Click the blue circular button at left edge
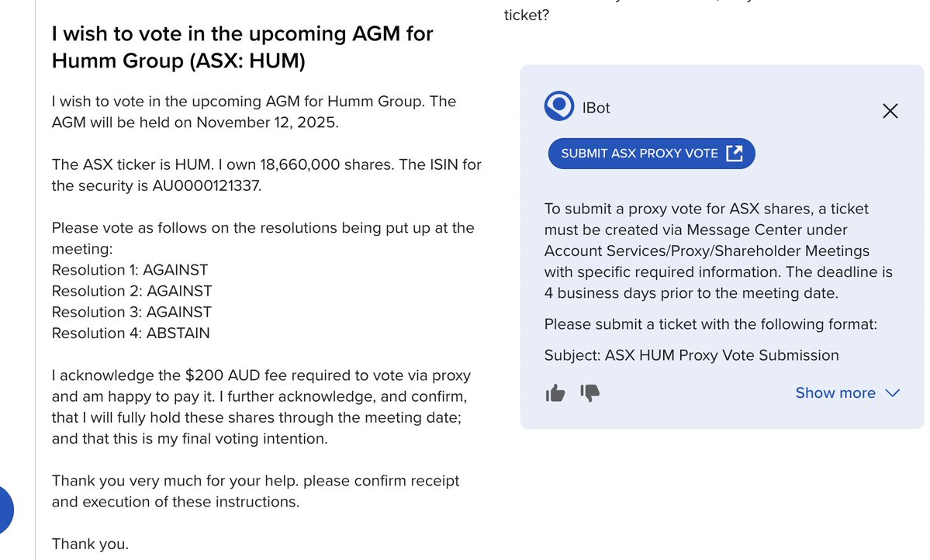This screenshot has width=930, height=560. (5, 510)
